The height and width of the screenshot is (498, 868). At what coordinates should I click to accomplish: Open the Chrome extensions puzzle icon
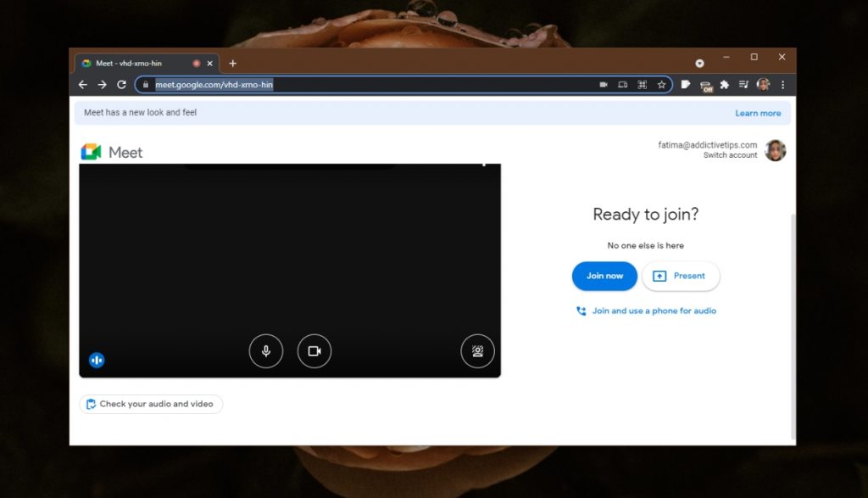(725, 84)
